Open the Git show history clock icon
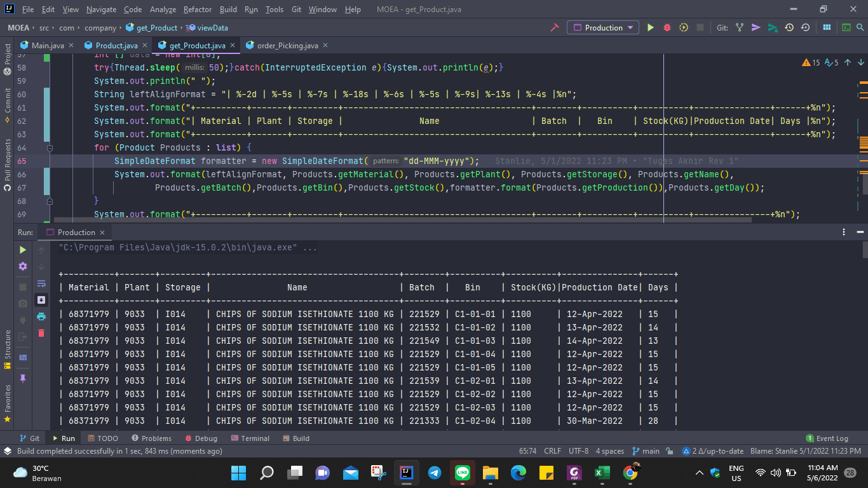This screenshot has height=488, width=868. [789, 27]
